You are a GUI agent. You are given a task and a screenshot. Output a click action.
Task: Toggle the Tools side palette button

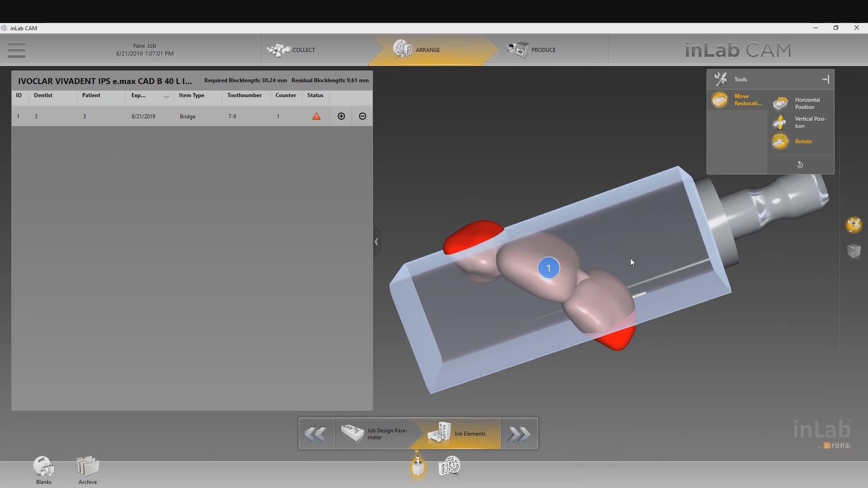(854, 225)
